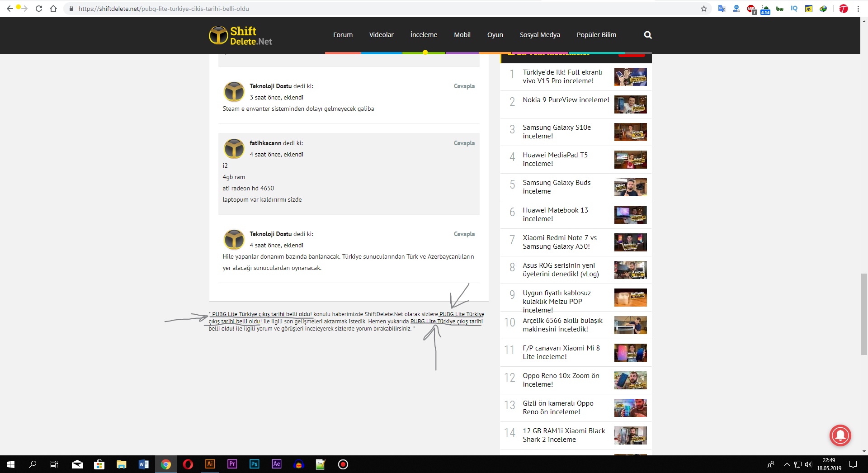Reply to Teknoloji Dostu's hile yapanlar comment
Viewport: 868px width, 473px height.
tap(464, 234)
